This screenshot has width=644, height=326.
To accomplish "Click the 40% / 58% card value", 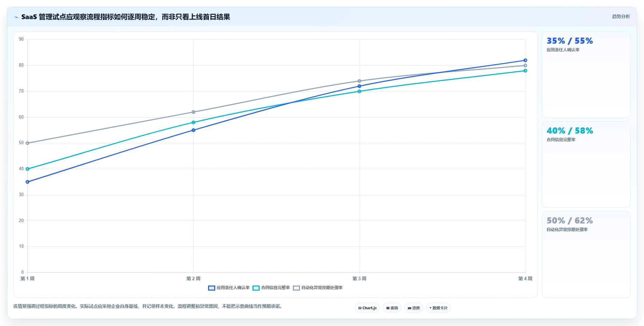I will tap(570, 131).
